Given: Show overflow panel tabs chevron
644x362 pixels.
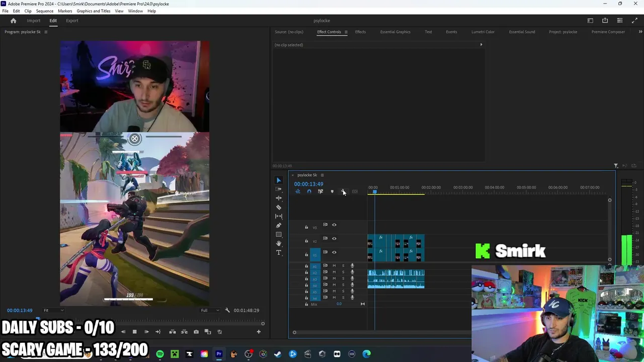Looking at the screenshot, I should click(640, 32).
